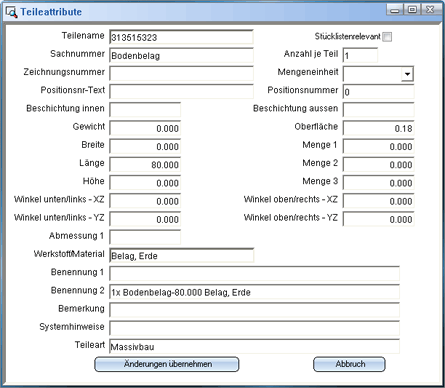Maximize the Teileattribute window
This screenshot has width=445, height=388.
click(x=412, y=9)
